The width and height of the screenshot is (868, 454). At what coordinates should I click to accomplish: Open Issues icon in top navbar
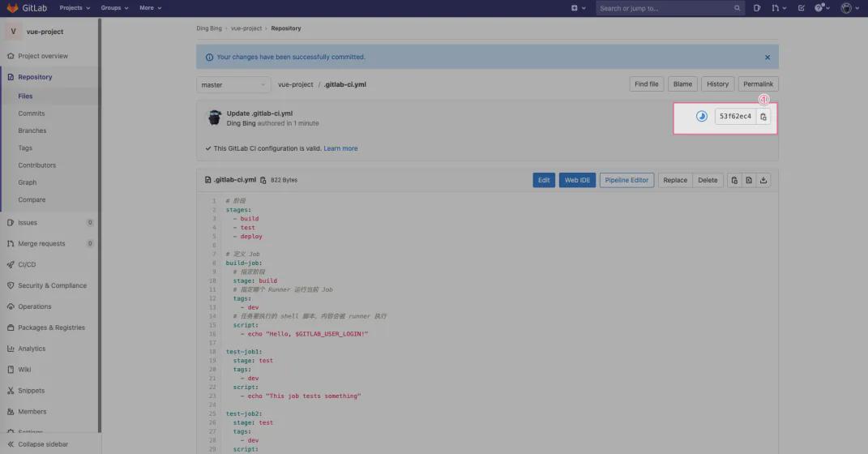(x=757, y=8)
